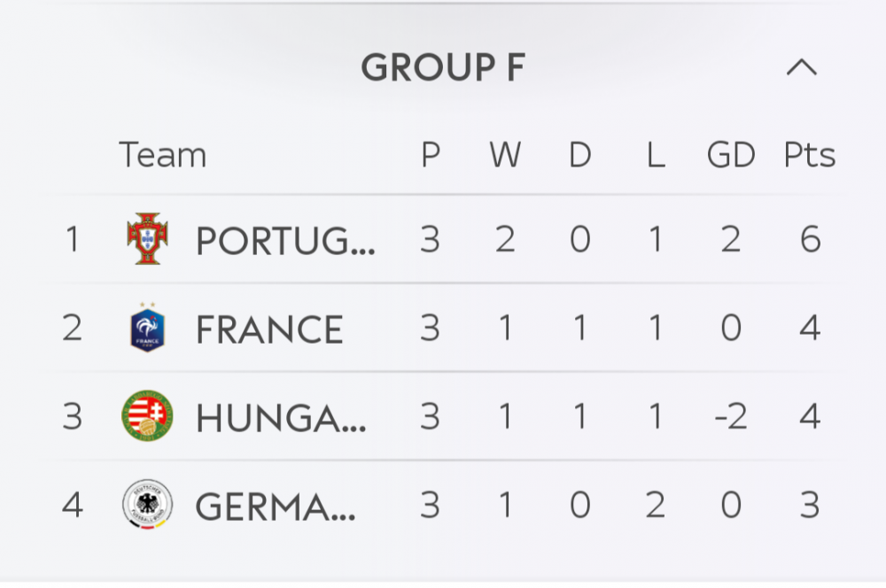The image size is (886, 588).
Task: Select the truncated Hungary team name
Action: [x=281, y=418]
